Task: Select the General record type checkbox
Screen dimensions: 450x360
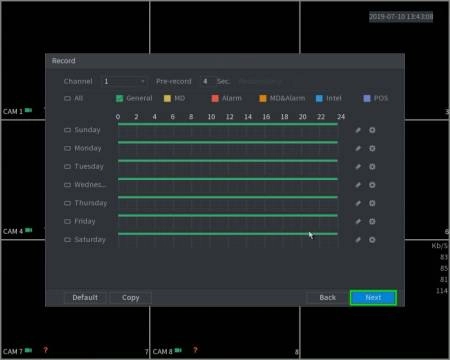Action: [x=119, y=98]
